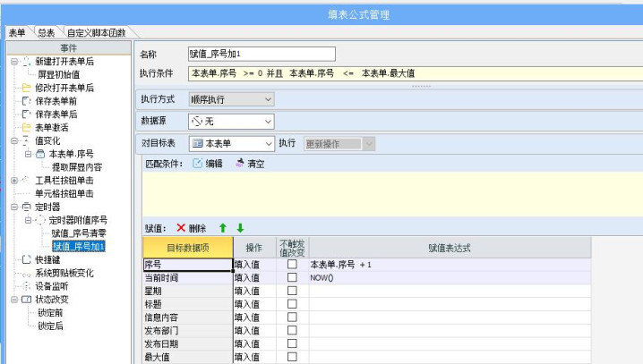643x364 pixels.
Task: Switch to the 总表 tab
Action: click(47, 33)
